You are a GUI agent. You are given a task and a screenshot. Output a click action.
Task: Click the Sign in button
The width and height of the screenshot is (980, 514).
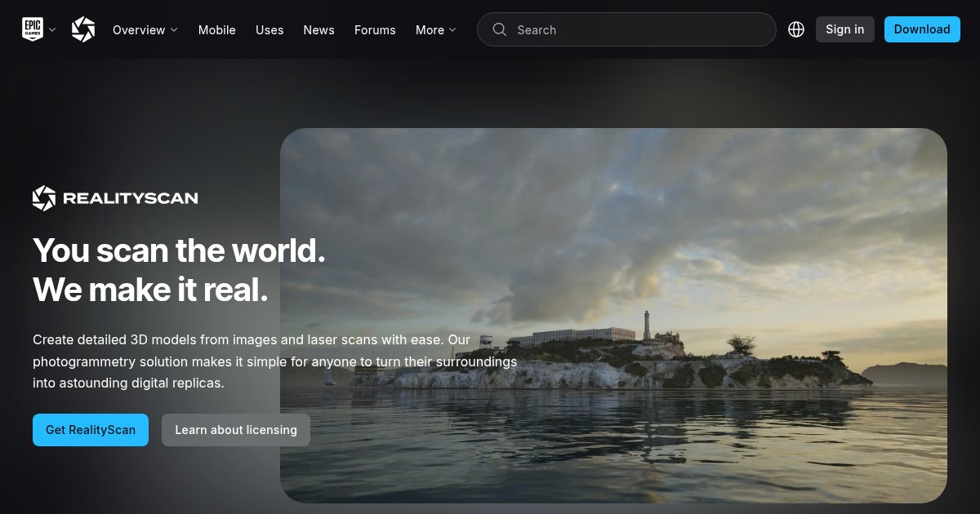[845, 29]
